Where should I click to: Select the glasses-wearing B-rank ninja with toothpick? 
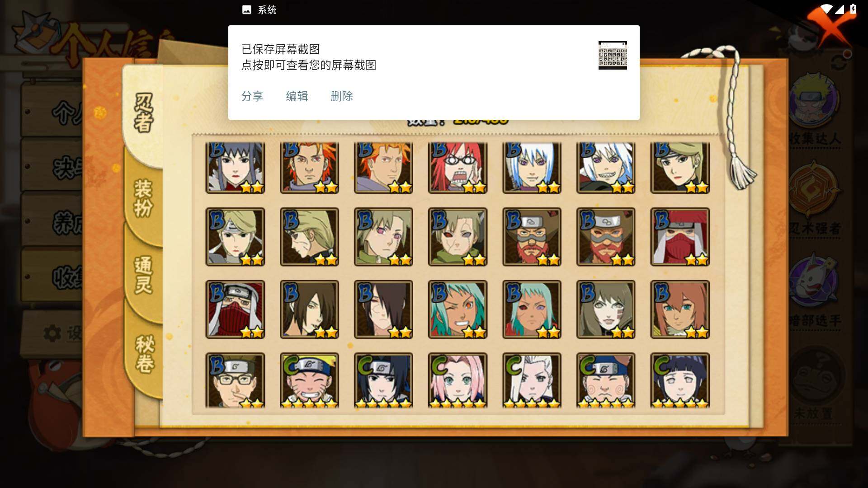point(235,380)
